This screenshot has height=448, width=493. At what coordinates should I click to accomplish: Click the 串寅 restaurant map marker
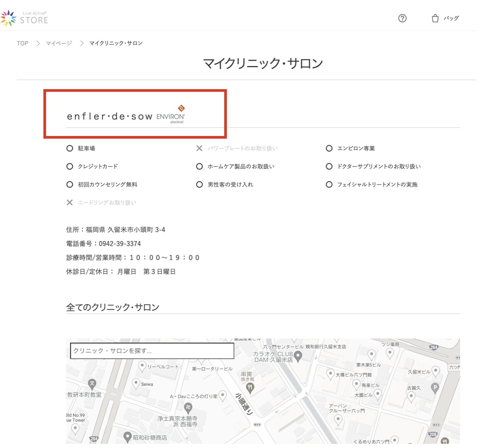click(x=250, y=388)
